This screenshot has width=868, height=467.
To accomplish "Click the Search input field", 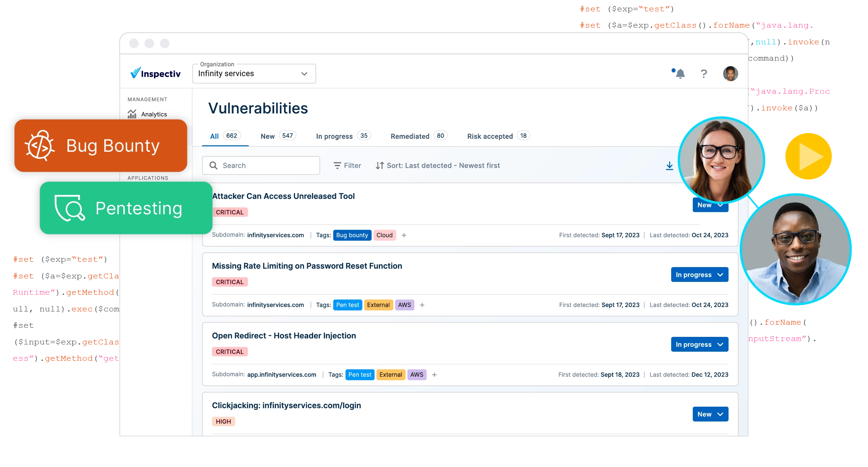I will [261, 166].
